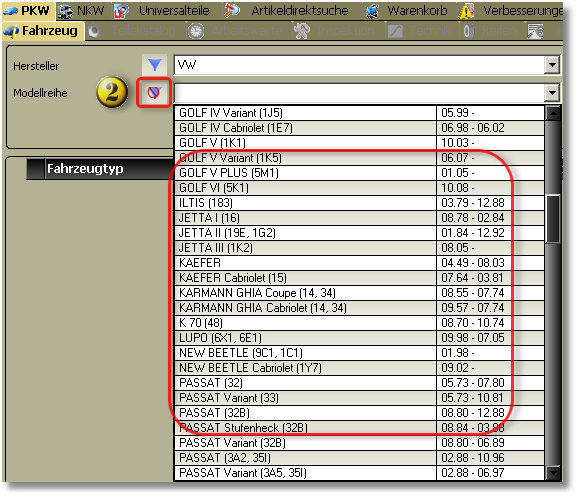Select K 70 (48)
Screen dimensions: 577x496
click(x=359, y=323)
